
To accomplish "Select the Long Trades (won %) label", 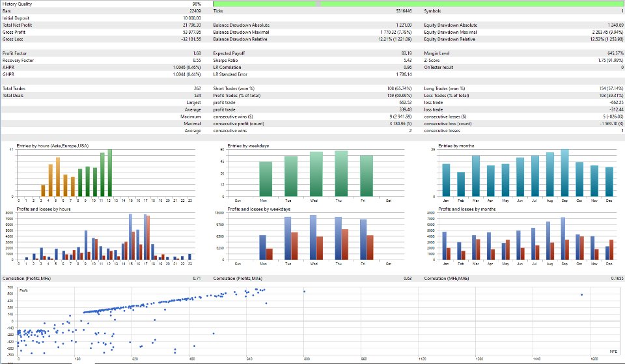I will click(445, 89).
